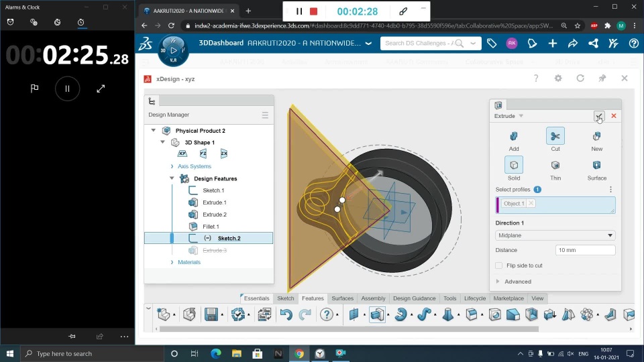This screenshot has width=644, height=362.
Task: Click the YZ plane icon
Action: (x=203, y=154)
